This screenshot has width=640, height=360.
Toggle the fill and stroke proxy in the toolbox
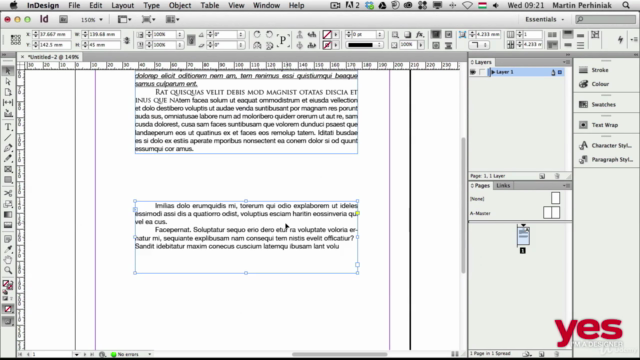[x=8, y=284]
